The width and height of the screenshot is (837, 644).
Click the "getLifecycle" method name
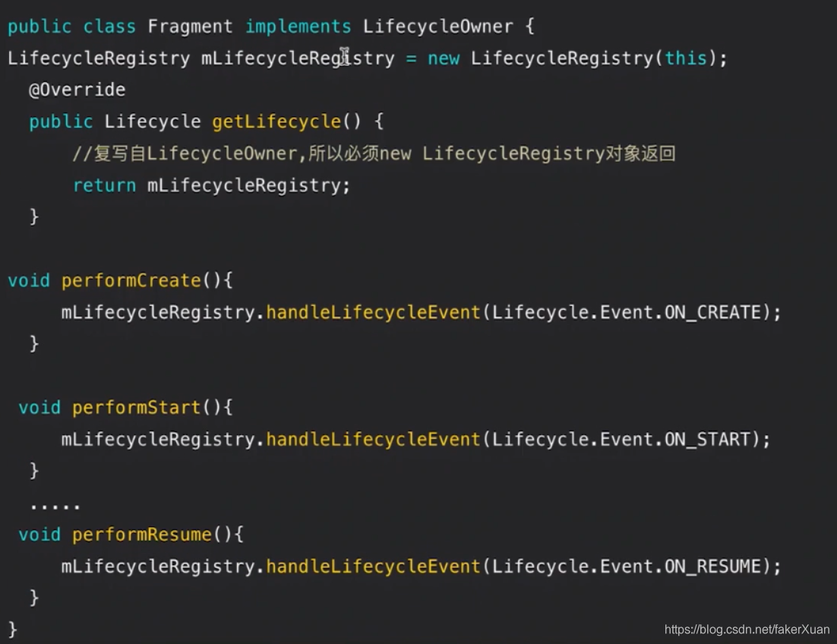[276, 122]
